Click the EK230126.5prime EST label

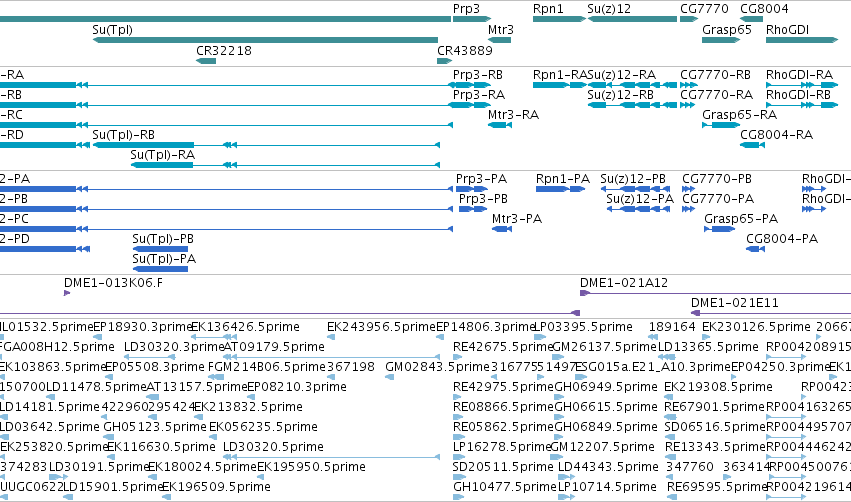(x=756, y=327)
